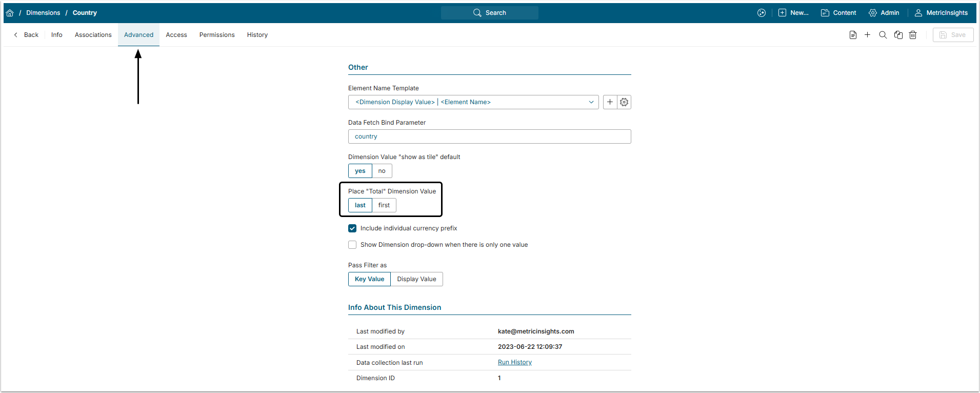The width and height of the screenshot is (980, 393).
Task: Set show as tile default to yes
Action: point(360,171)
